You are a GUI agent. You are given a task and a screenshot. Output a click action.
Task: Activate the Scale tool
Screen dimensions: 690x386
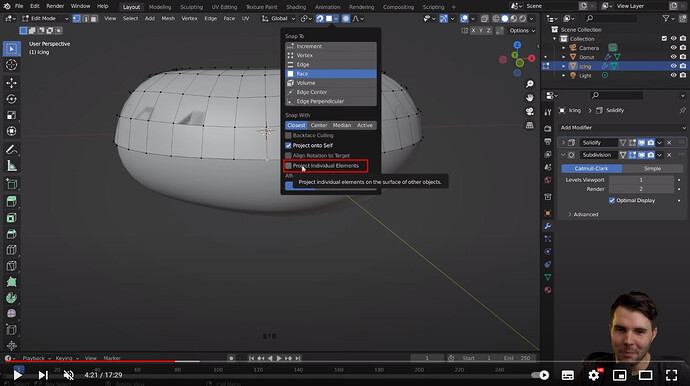[11, 115]
